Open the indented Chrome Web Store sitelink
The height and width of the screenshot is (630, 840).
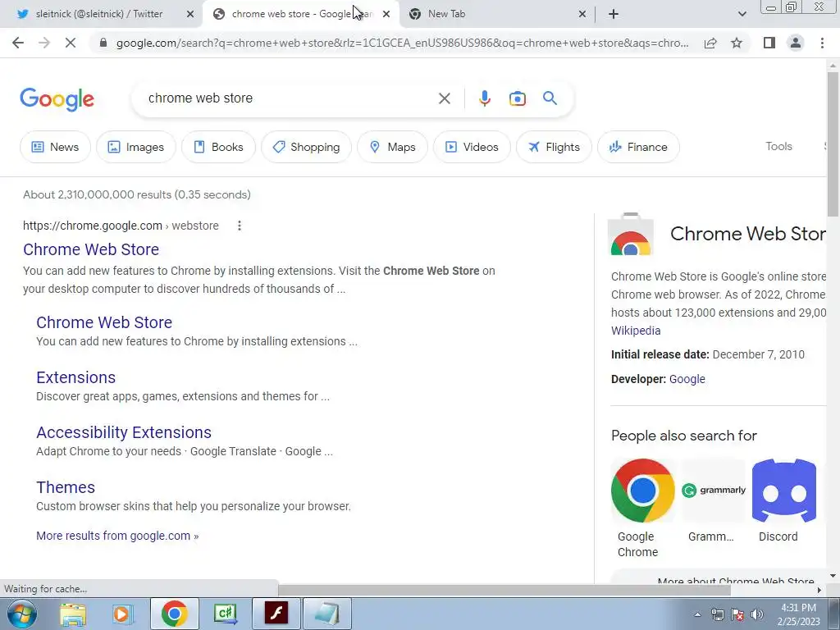point(104,322)
